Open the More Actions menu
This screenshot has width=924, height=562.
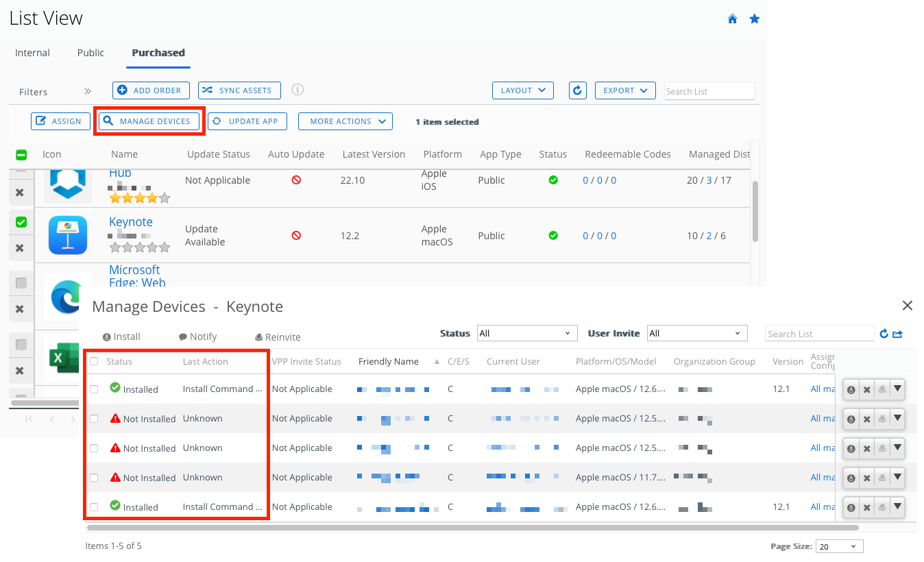click(345, 121)
